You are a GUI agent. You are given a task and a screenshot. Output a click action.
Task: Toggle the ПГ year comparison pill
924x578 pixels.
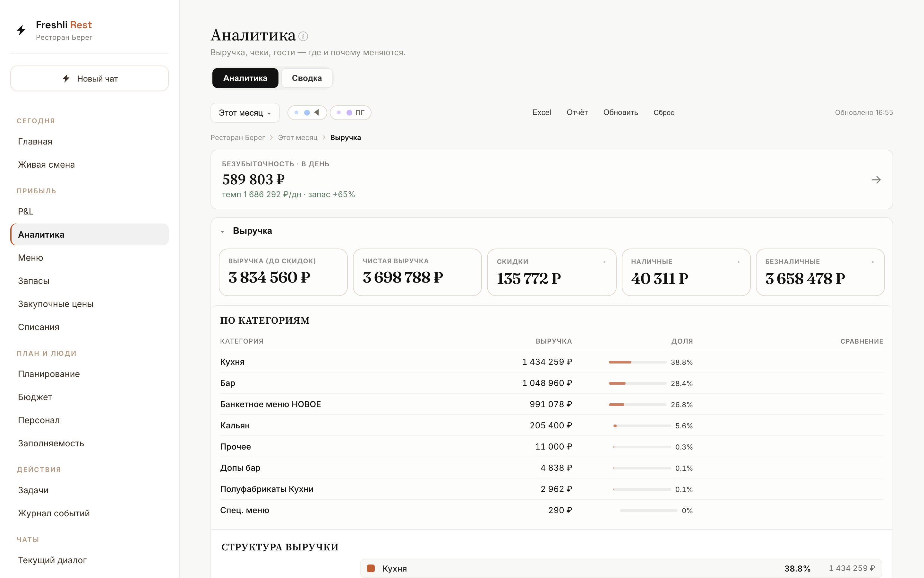tap(350, 112)
